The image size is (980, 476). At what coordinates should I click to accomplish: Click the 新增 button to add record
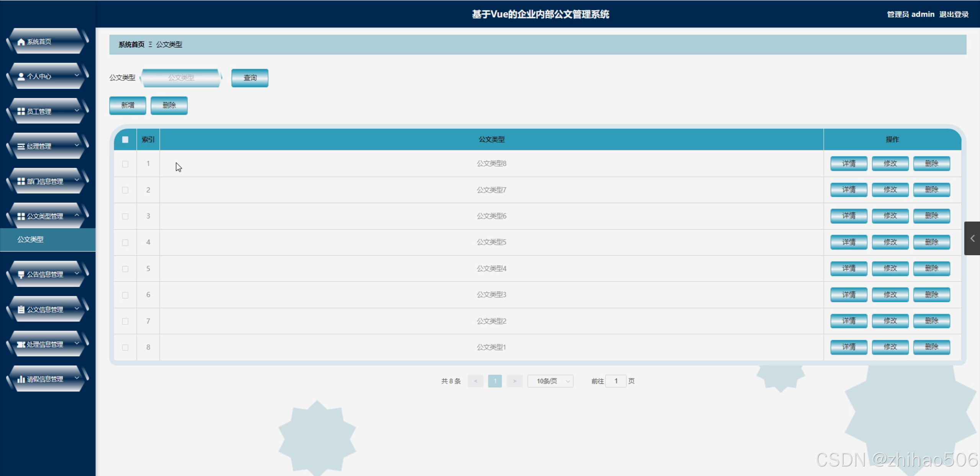pyautogui.click(x=127, y=105)
